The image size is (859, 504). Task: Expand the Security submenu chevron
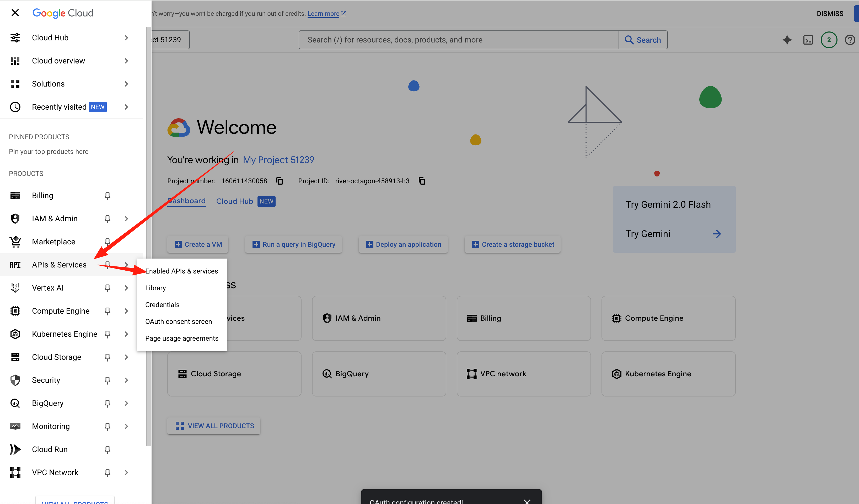(126, 380)
